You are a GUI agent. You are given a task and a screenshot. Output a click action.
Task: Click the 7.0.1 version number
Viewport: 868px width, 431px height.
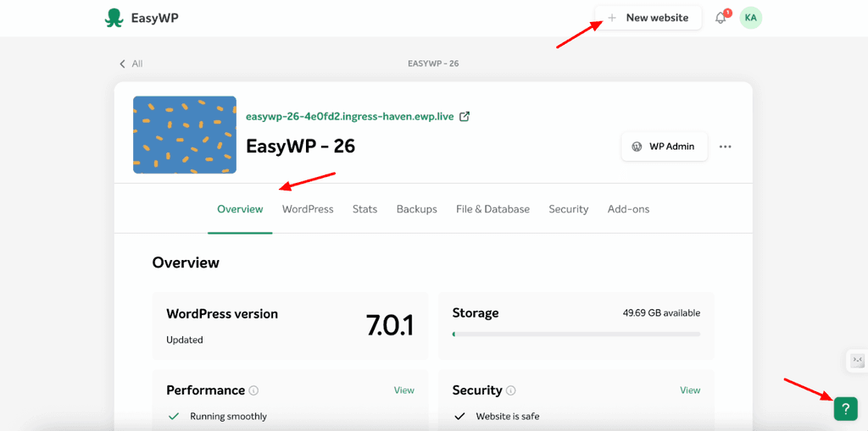tap(390, 325)
